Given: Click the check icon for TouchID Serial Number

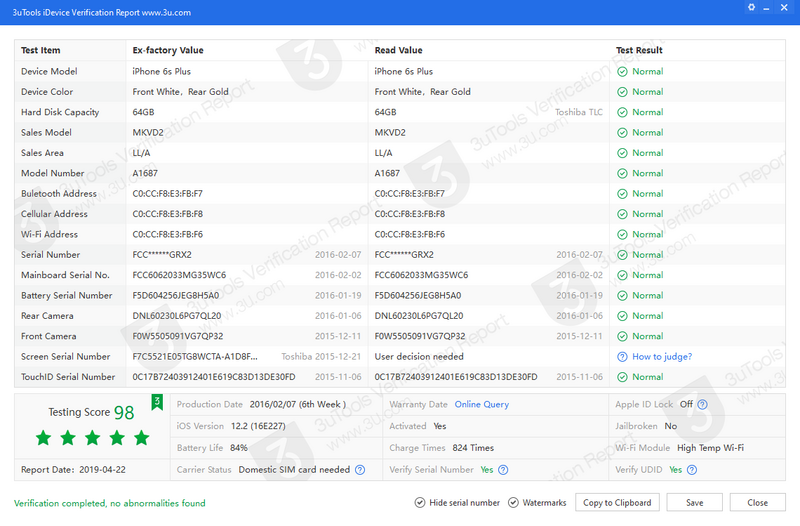Looking at the screenshot, I should pyautogui.click(x=622, y=377).
